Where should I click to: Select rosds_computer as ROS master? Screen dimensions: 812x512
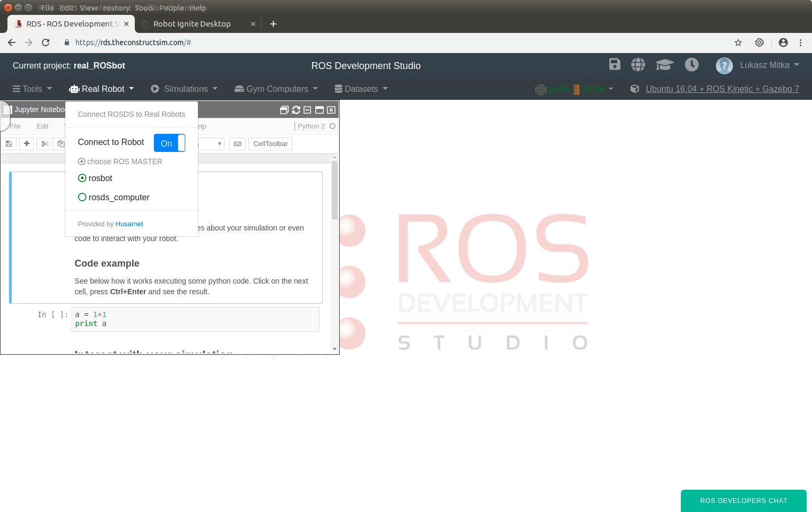pyautogui.click(x=114, y=198)
